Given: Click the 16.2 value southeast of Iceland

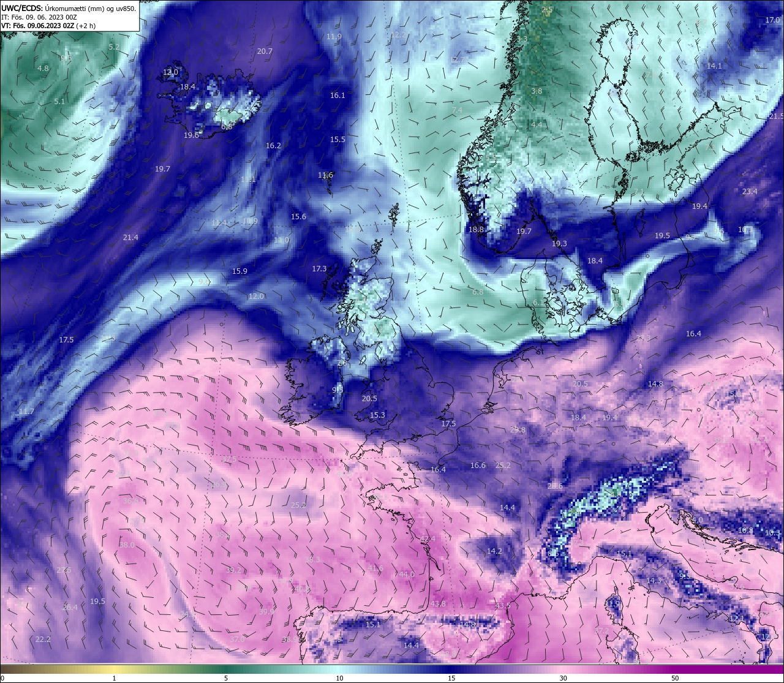Looking at the screenshot, I should (273, 146).
